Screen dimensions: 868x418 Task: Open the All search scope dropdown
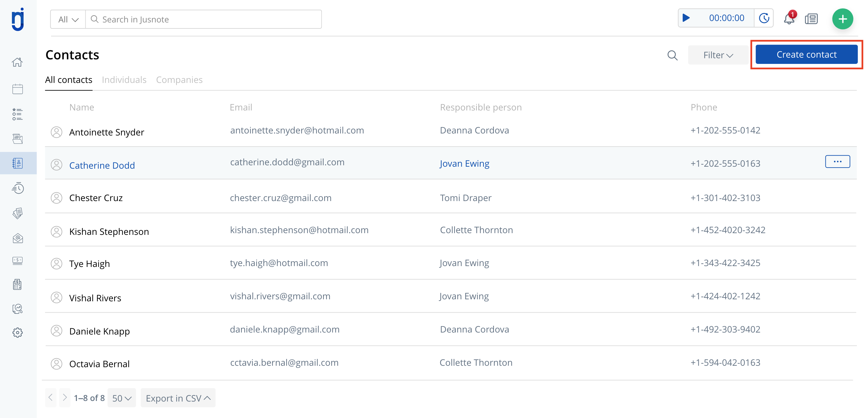[x=68, y=20]
